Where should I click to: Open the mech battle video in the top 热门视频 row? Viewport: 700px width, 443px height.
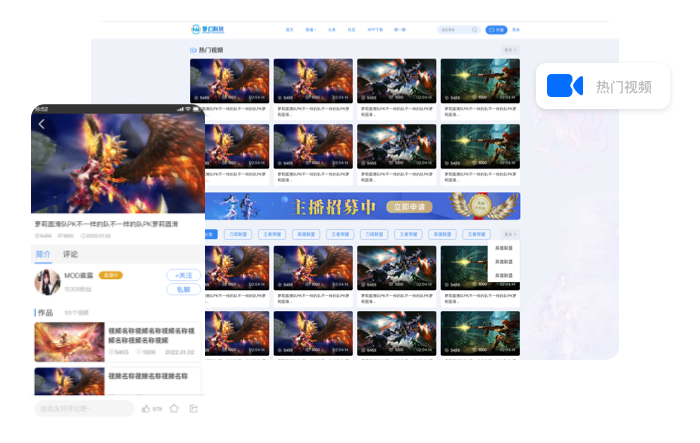(396, 81)
